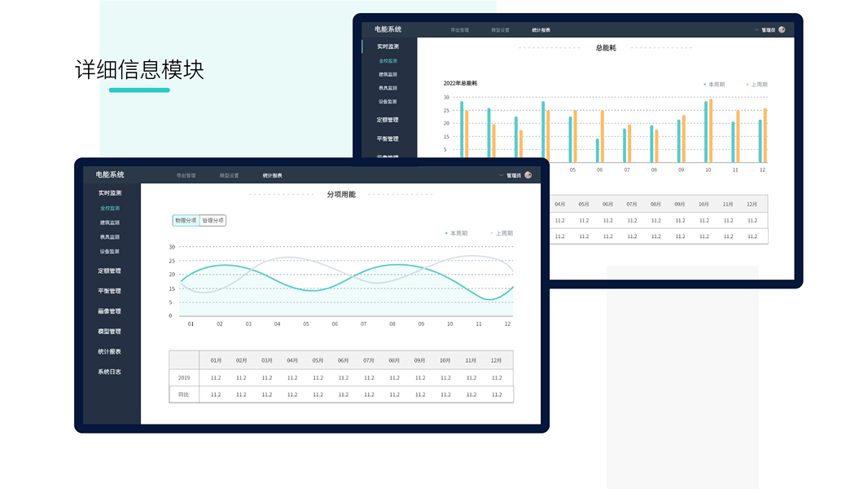Click the 04月 column header in 总能耗 table
The image size is (868, 489).
[x=559, y=205]
